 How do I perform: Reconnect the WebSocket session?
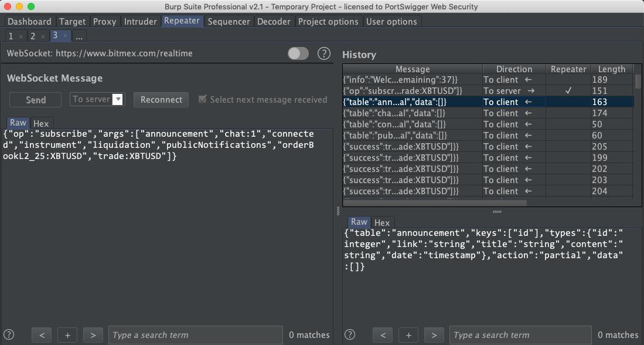click(x=161, y=100)
